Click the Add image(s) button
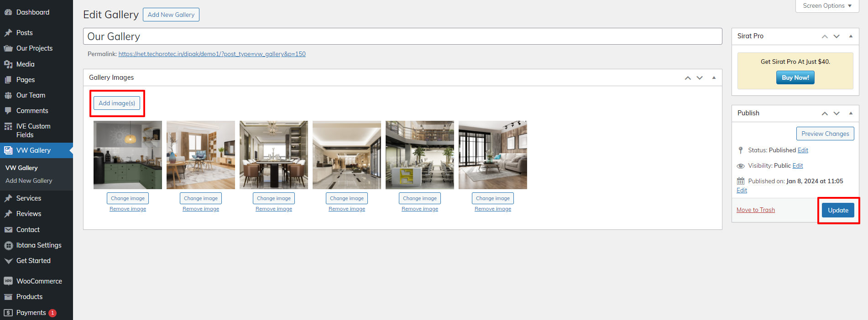This screenshot has height=320, width=868. (x=117, y=103)
